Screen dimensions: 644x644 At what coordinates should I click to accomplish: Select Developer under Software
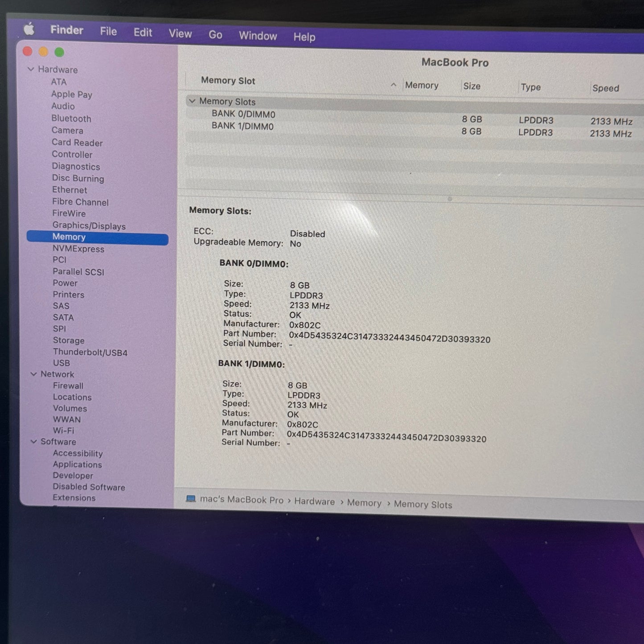tap(73, 476)
